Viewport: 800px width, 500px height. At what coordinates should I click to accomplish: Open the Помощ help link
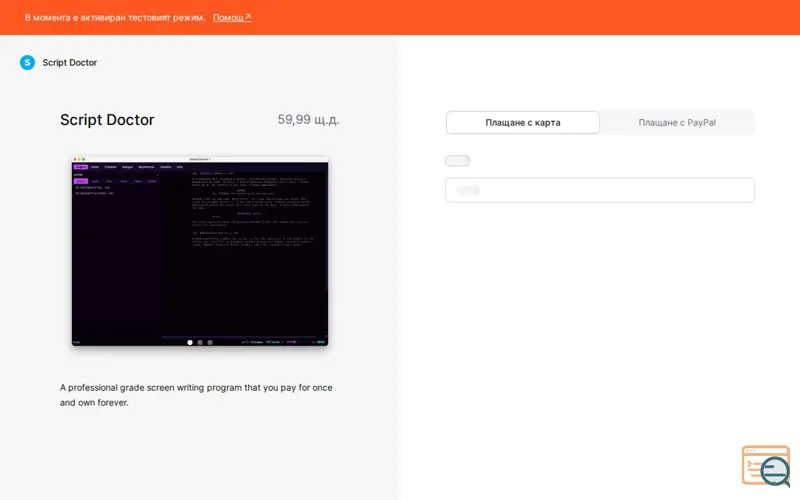(232, 17)
